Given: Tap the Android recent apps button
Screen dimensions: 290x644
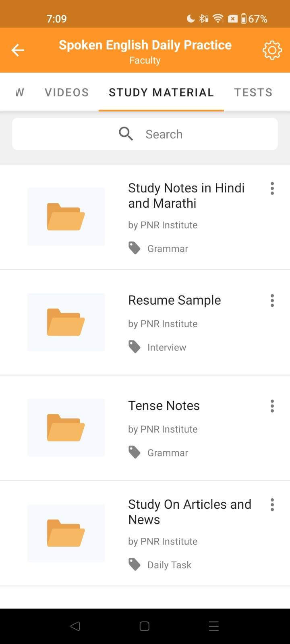Looking at the screenshot, I should coord(214,626).
